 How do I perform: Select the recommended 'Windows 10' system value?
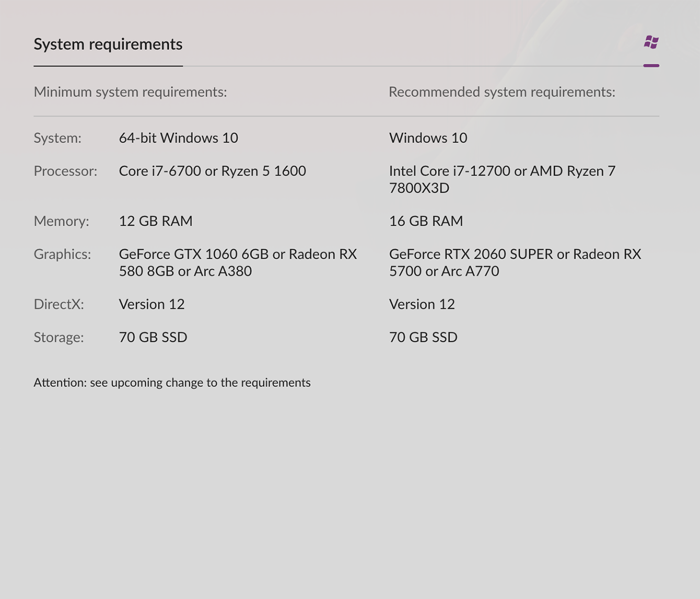(428, 138)
